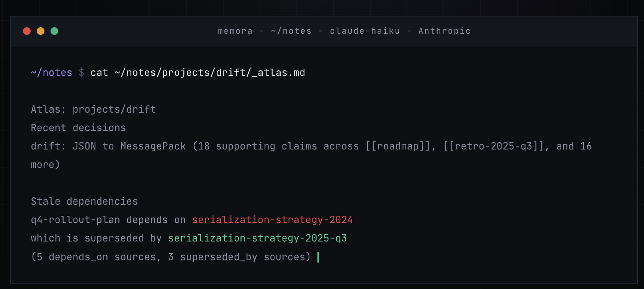Screen dimensions: 644x289
Task: Click the _atlas.md file path argument
Action: (x=210, y=72)
